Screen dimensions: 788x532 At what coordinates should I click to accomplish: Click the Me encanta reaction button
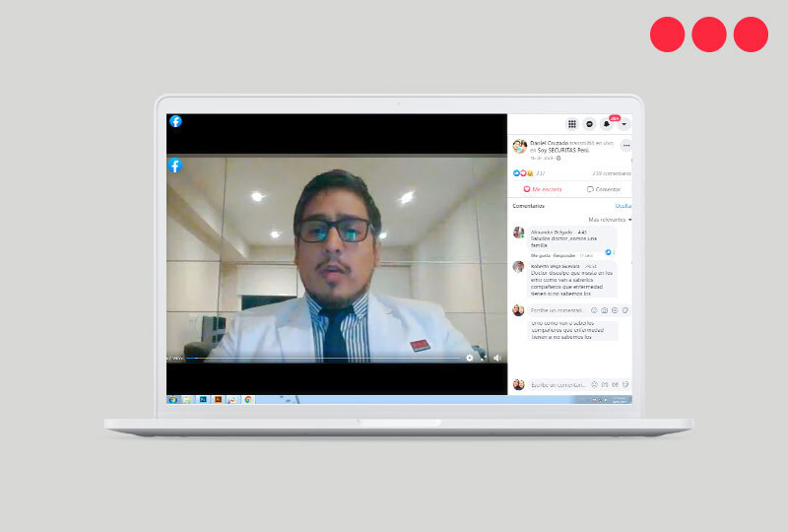coord(543,189)
